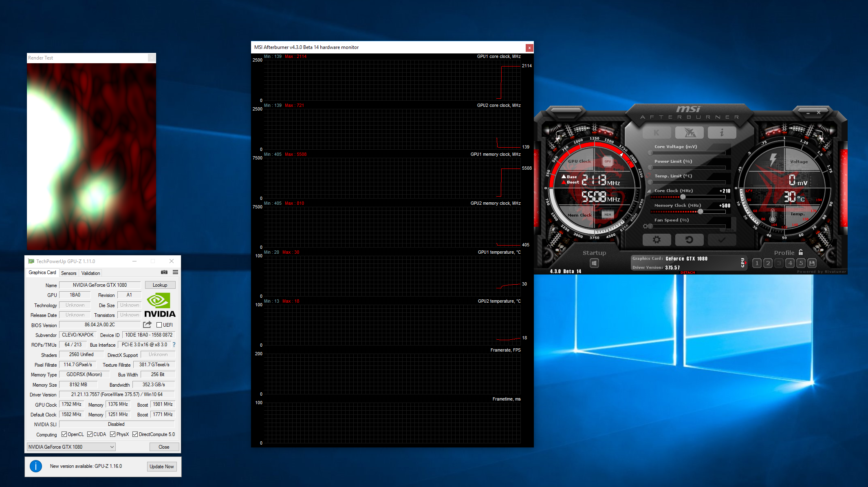The height and width of the screenshot is (487, 868).
Task: Click the GPU1 core clock graph
Action: (392, 80)
